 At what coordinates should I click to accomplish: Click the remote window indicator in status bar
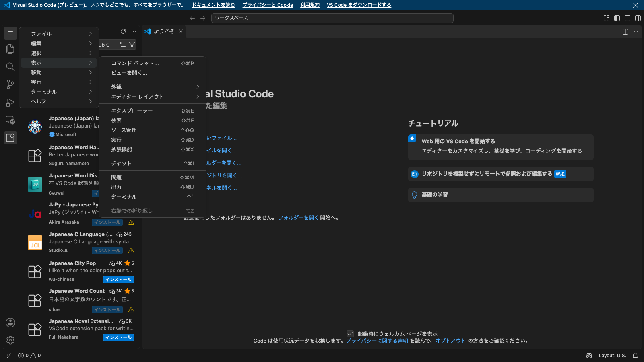8,356
